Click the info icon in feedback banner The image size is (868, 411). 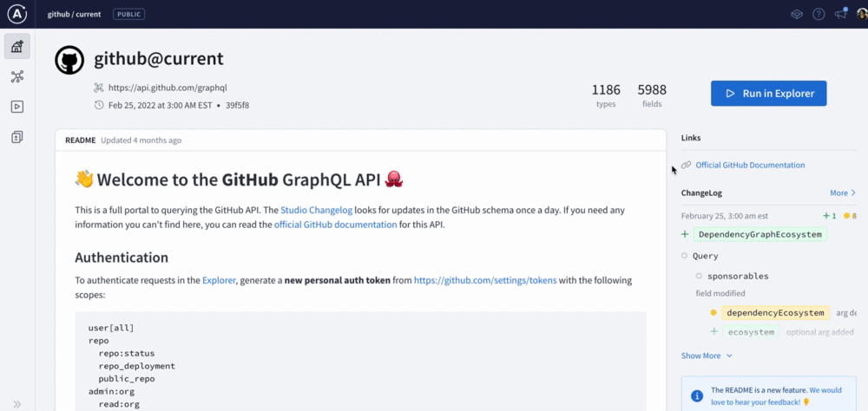697,396
